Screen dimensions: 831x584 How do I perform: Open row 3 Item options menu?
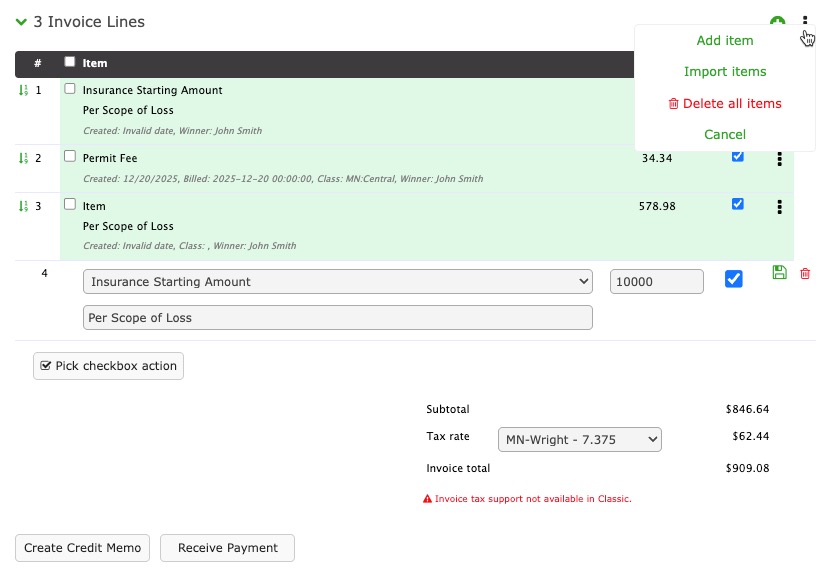pos(779,207)
